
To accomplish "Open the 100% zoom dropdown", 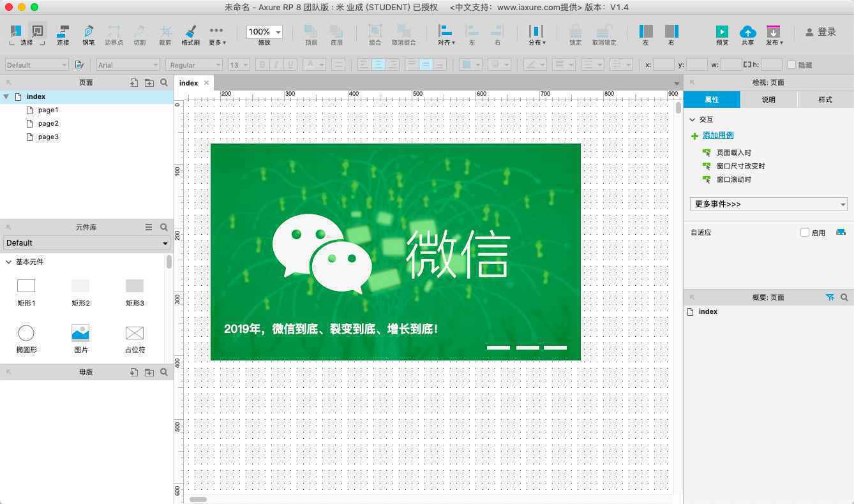I will (264, 32).
